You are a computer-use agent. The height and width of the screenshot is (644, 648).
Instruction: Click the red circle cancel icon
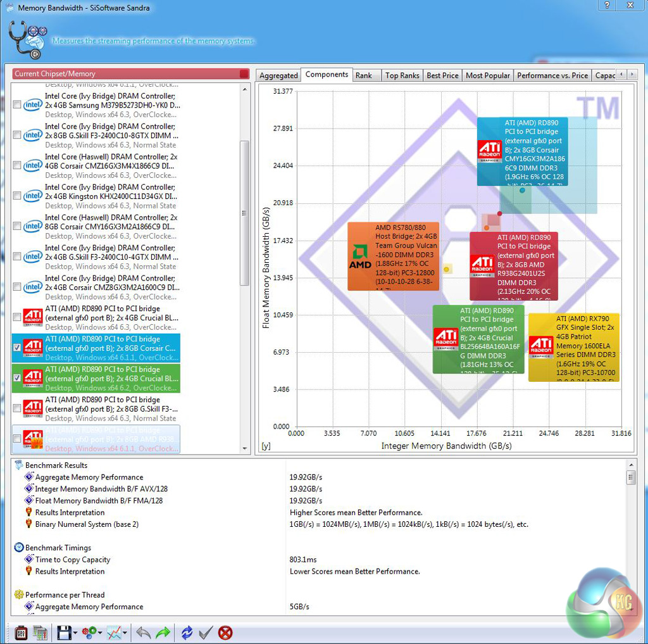point(225,633)
